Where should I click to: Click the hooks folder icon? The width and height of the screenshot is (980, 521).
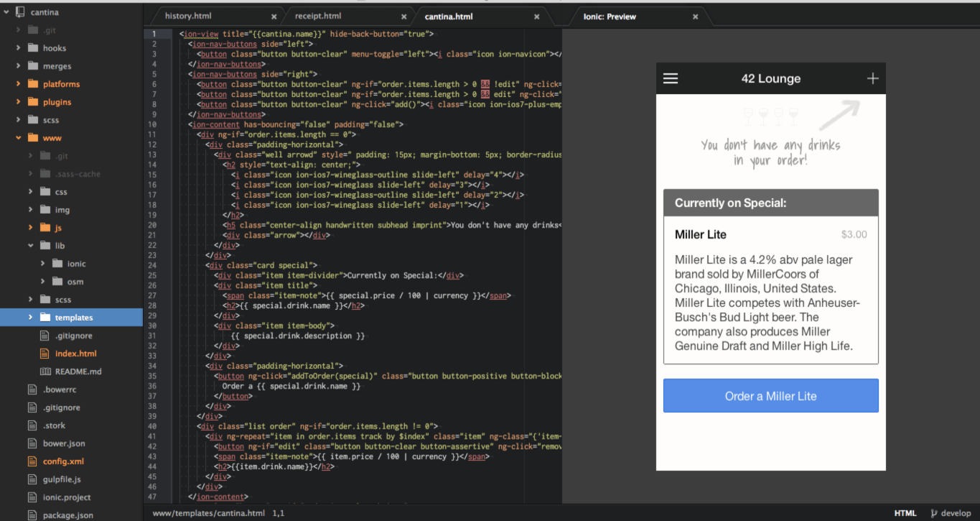coord(32,48)
